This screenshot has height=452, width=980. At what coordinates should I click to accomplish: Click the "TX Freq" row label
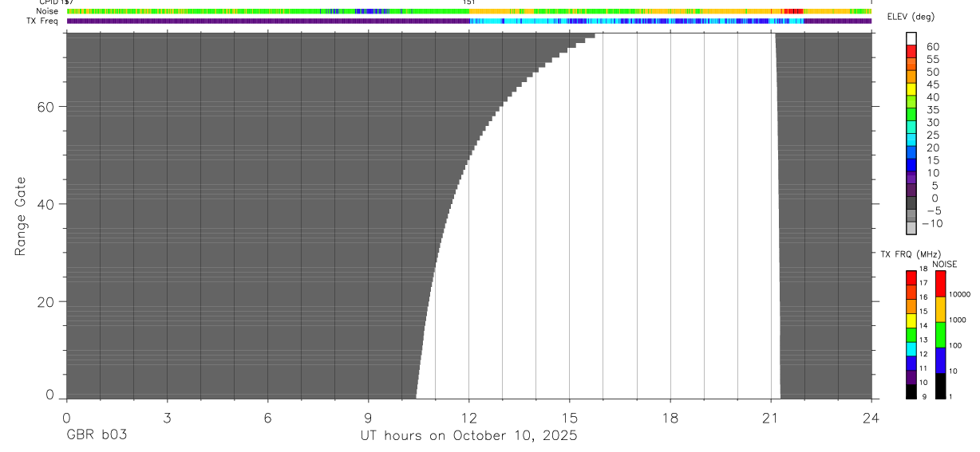click(x=42, y=21)
